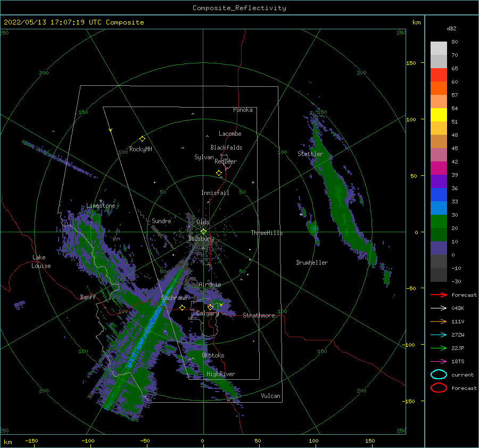Click the Vulcan label

coord(271,396)
